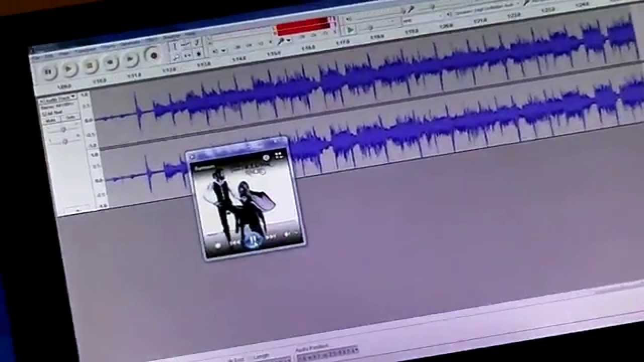
Task: Click the Pause button in Audacity transport
Action: 48,72
